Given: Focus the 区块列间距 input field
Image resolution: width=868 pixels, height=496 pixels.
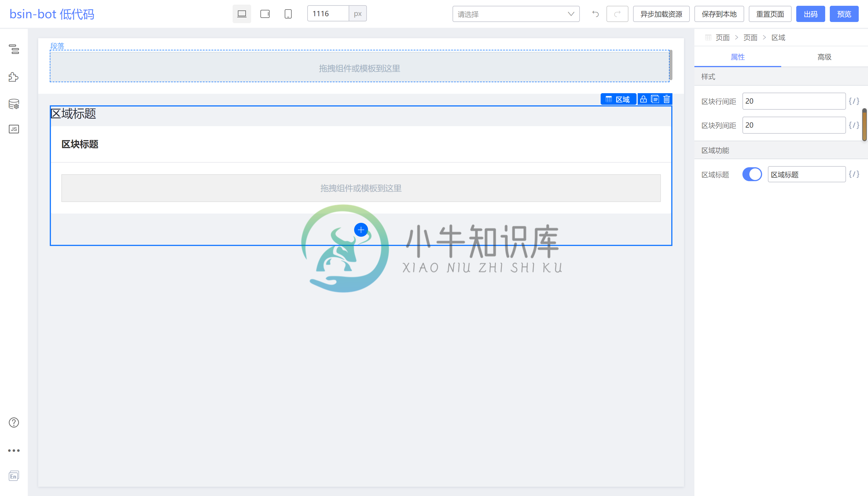Looking at the screenshot, I should click(x=794, y=125).
